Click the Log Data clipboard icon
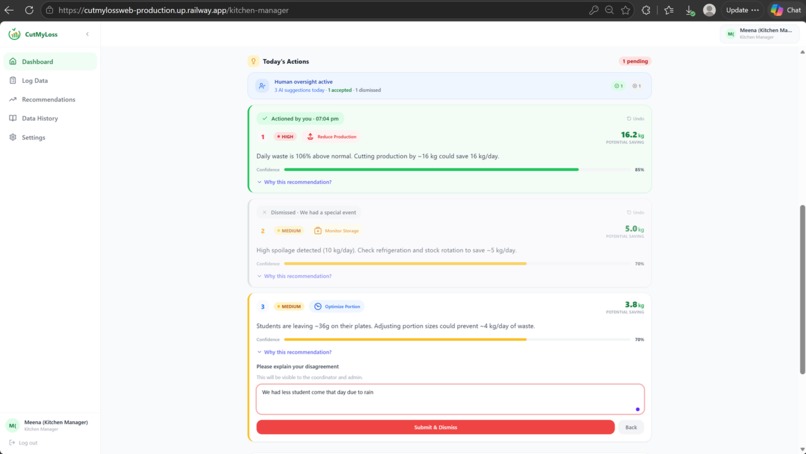This screenshot has height=454, width=806. tap(13, 80)
